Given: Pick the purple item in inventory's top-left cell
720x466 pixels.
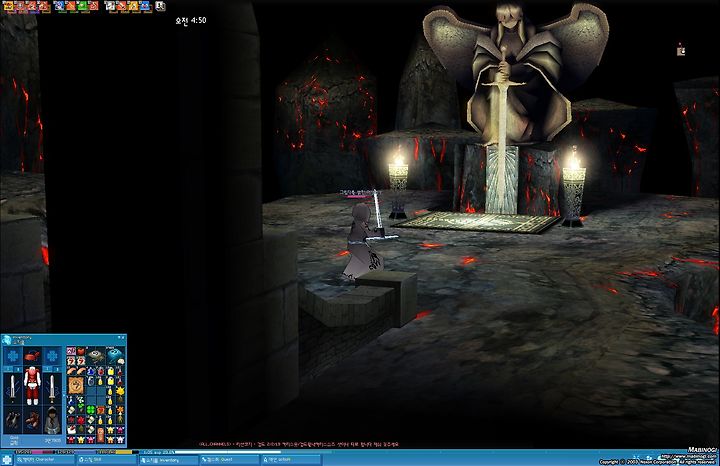Looking at the screenshot, I should (x=71, y=351).
